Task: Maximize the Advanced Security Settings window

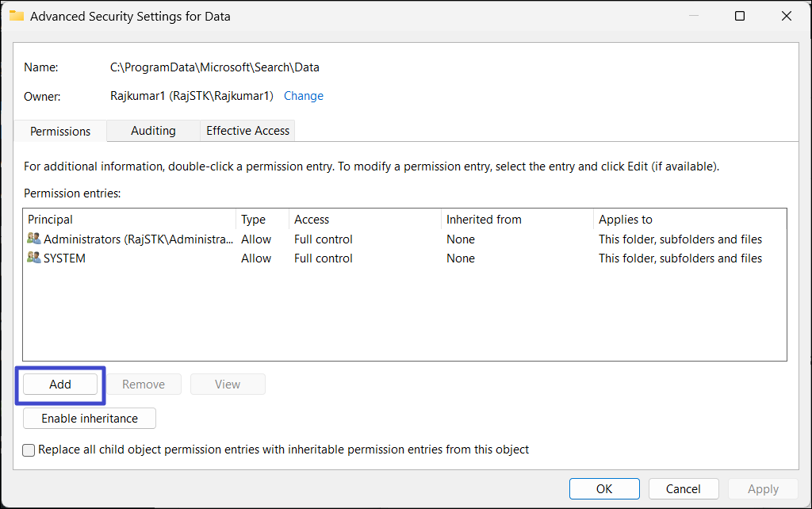Action: 740,16
